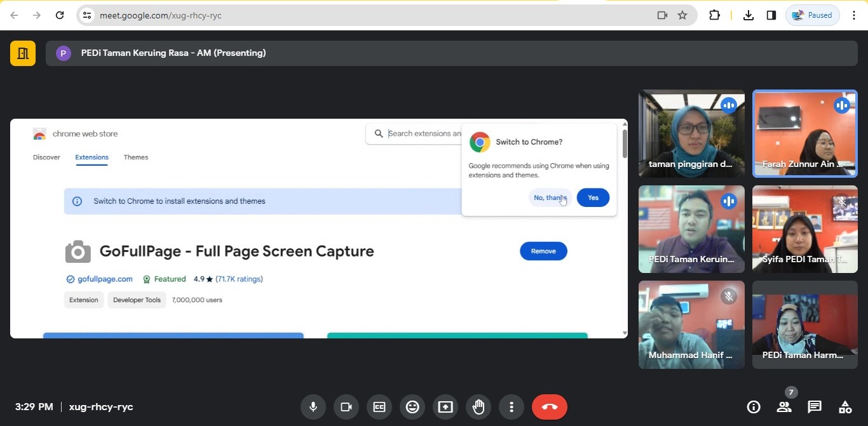Select the Farah Zunnur Ain video tile

point(804,133)
